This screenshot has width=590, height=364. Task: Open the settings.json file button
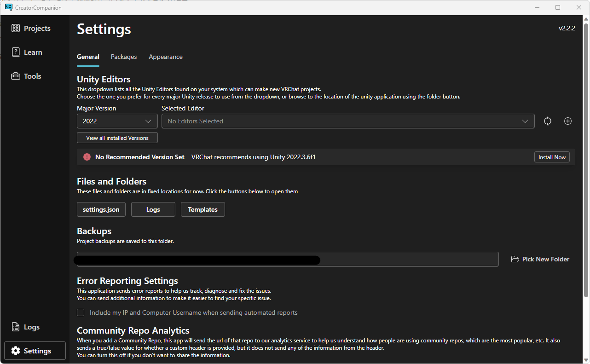pos(101,209)
